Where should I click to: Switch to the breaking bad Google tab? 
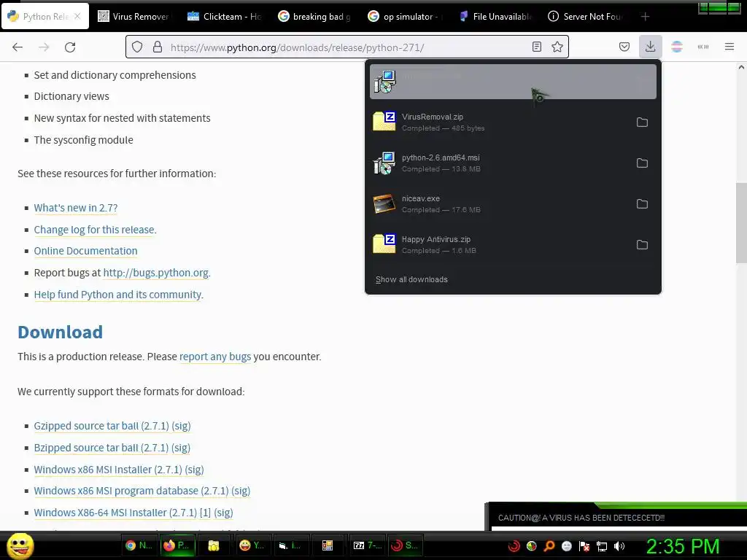[314, 16]
